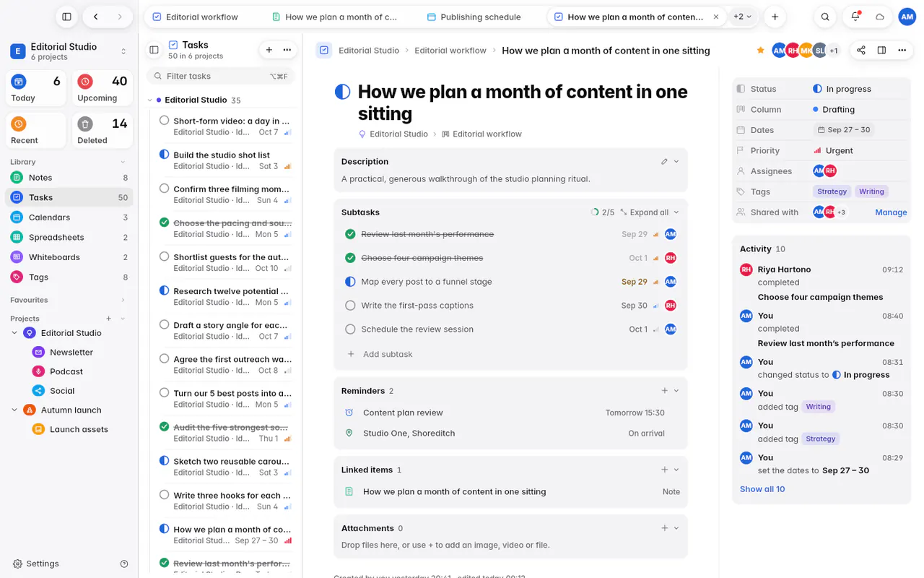This screenshot has height=578, width=924.
Task: Switch to the Publishing schedule tab
Action: 474,17
